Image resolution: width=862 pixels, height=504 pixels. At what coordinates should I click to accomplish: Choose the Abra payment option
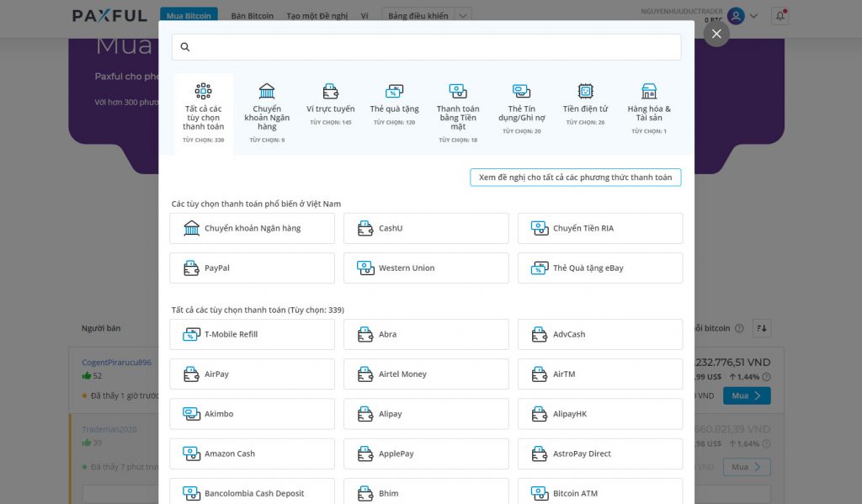pos(426,334)
